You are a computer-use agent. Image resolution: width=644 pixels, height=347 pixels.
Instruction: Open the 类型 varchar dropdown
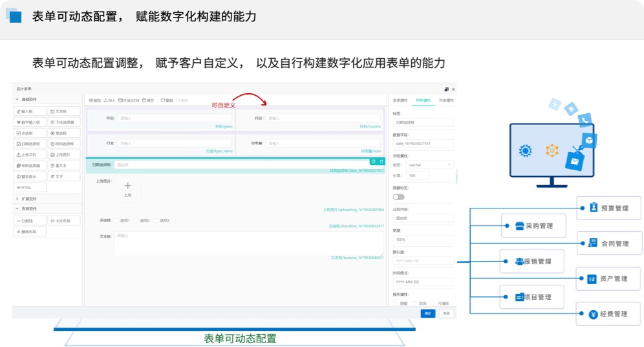pyautogui.click(x=430, y=165)
